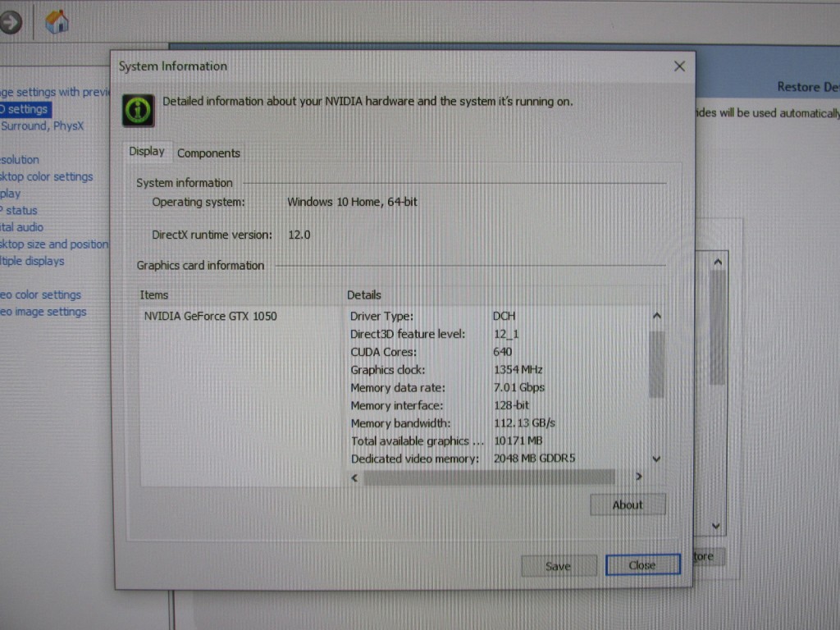
Task: Close the System Information dialog with X
Action: coord(679,66)
